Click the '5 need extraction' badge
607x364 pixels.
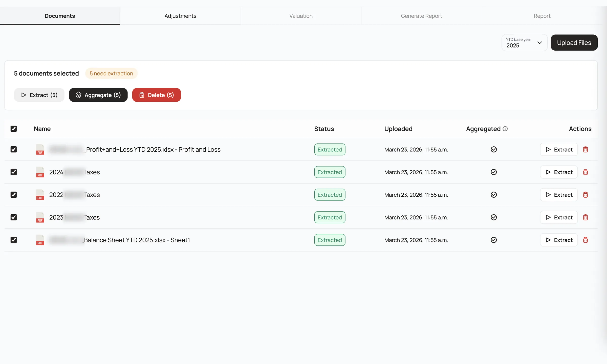tap(111, 73)
